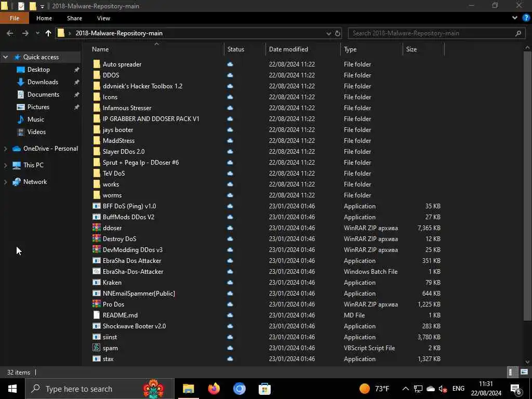This screenshot has height=399, width=532.
Task: Expand the ribbon with the chevron
Action: [x=515, y=18]
